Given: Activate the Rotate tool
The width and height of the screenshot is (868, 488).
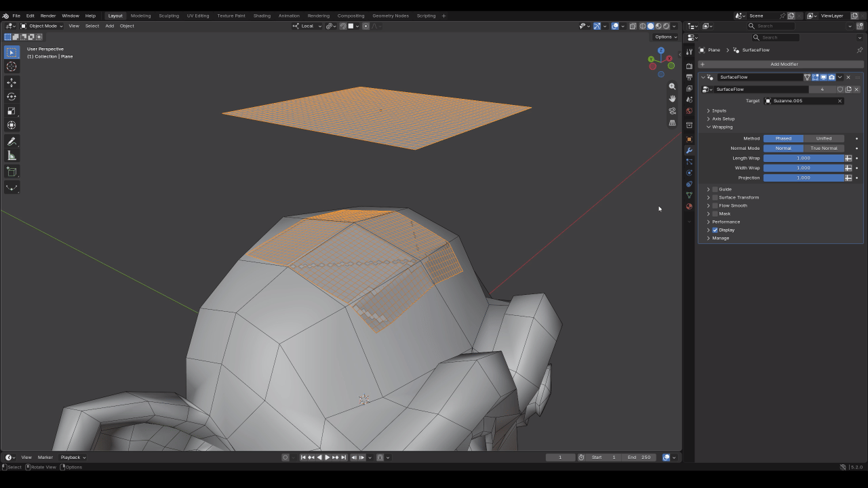Looking at the screenshot, I should pyautogui.click(x=12, y=96).
